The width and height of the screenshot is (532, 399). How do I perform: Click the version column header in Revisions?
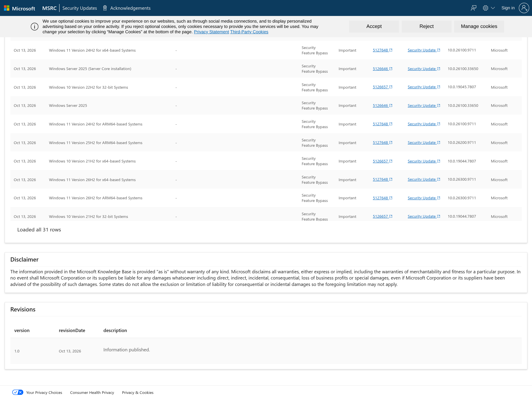(22, 331)
